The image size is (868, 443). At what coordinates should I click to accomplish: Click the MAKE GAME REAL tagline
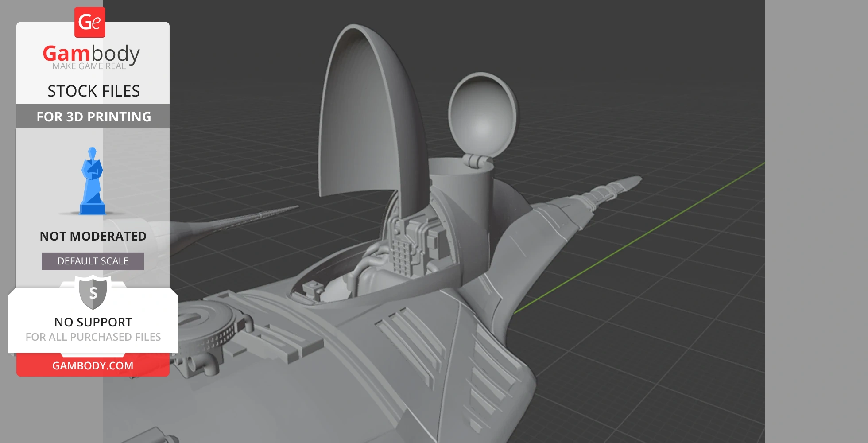point(89,66)
